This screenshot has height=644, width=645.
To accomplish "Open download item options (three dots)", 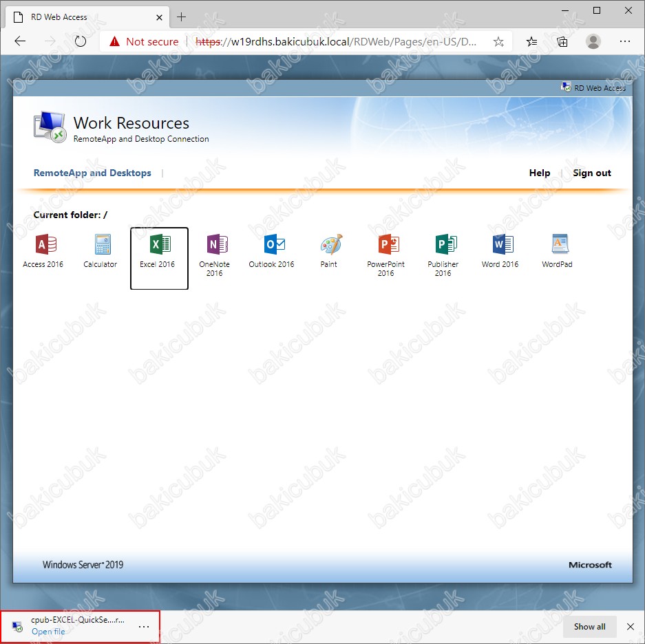I will point(144,626).
